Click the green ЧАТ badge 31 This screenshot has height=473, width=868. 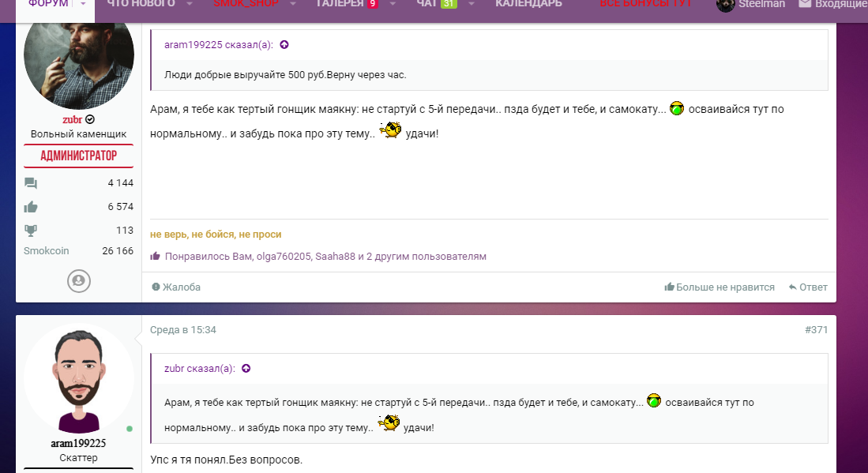tap(449, 4)
